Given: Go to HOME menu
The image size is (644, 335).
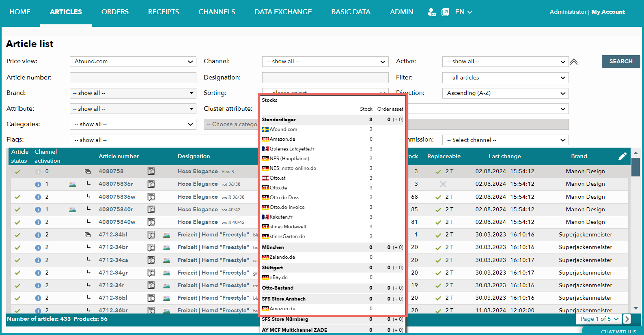Looking at the screenshot, I should pyautogui.click(x=20, y=12).
